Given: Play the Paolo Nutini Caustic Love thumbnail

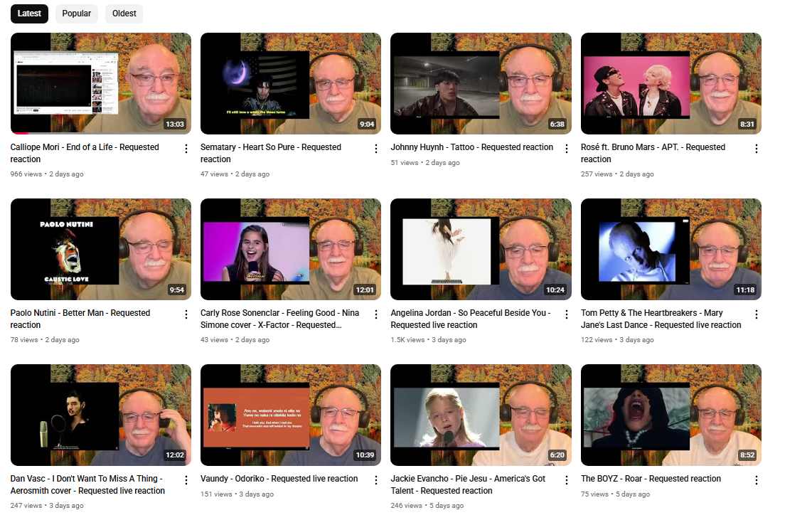Looking at the screenshot, I should pos(100,249).
